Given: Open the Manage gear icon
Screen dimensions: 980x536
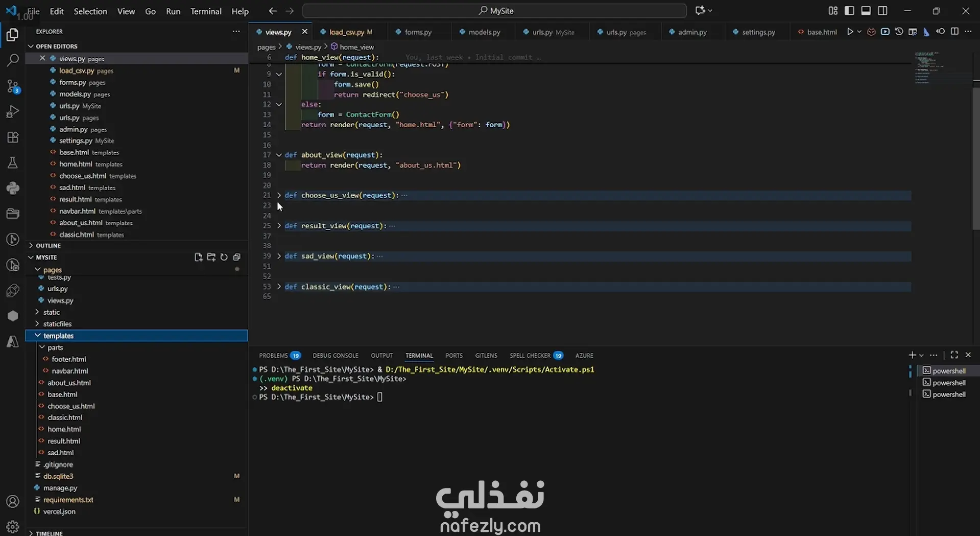Looking at the screenshot, I should 13,526.
